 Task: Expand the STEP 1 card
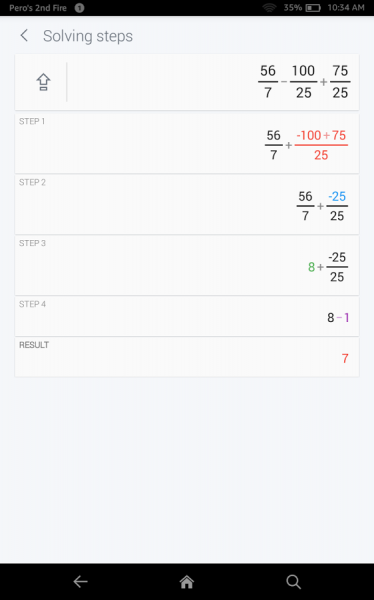point(187,143)
